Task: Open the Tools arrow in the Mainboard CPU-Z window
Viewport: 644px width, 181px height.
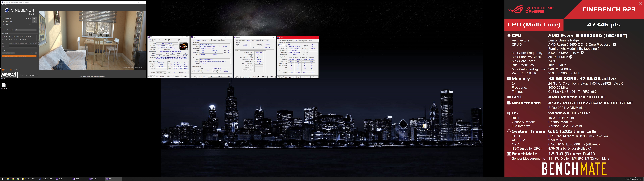Action: (215, 77)
